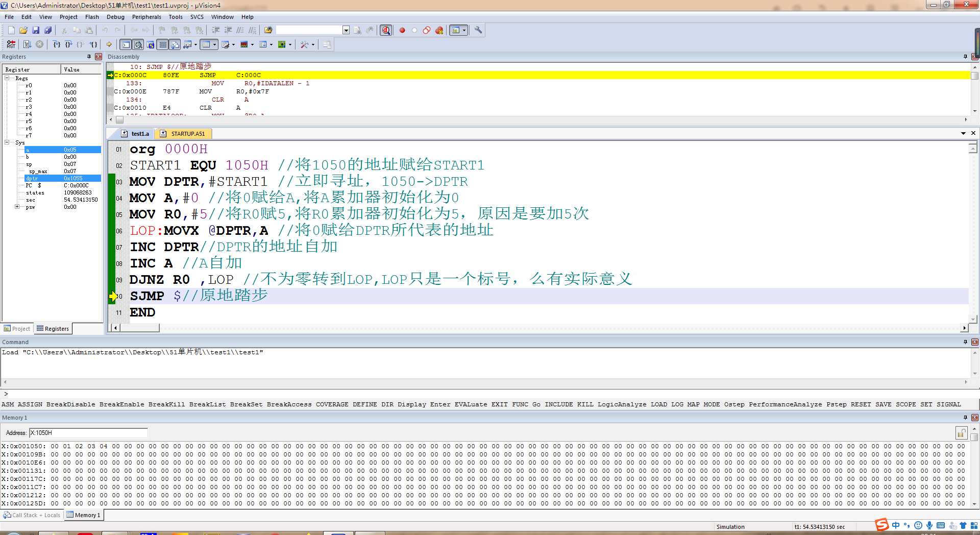
Task: Switch to the STARTUP.A51 tab
Action: [x=183, y=134]
